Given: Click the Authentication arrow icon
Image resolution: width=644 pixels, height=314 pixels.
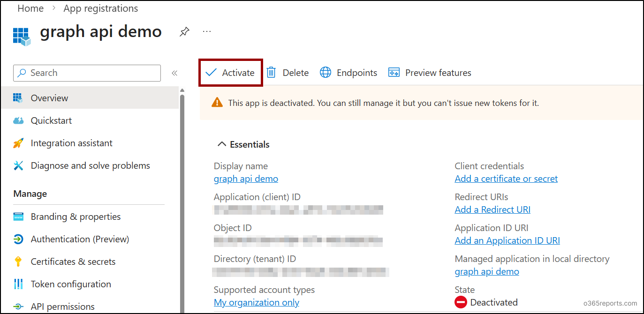Looking at the screenshot, I should click(x=18, y=239).
